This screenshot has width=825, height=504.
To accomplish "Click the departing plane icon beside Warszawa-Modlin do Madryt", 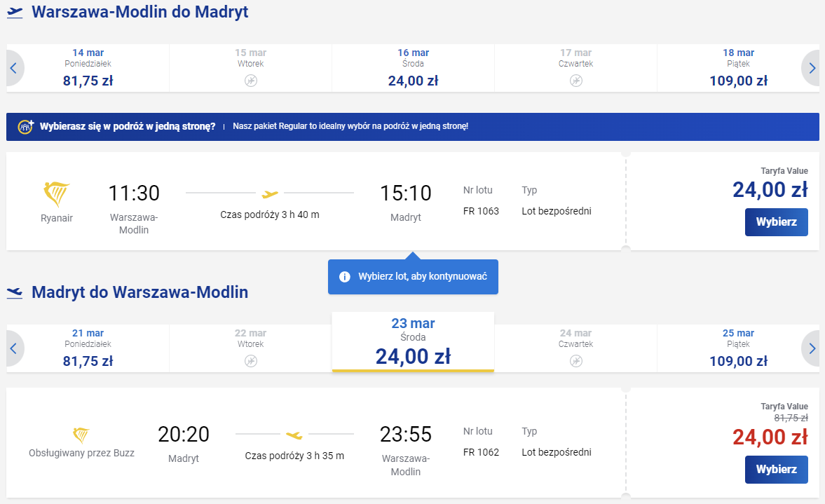I will pos(15,12).
